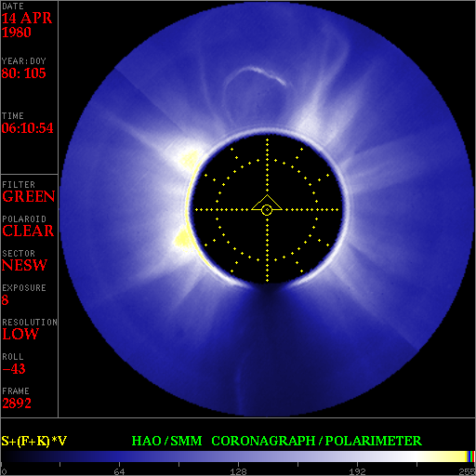Click the yellow triangle north pointer
This screenshot has width=476, height=476.
[267, 202]
